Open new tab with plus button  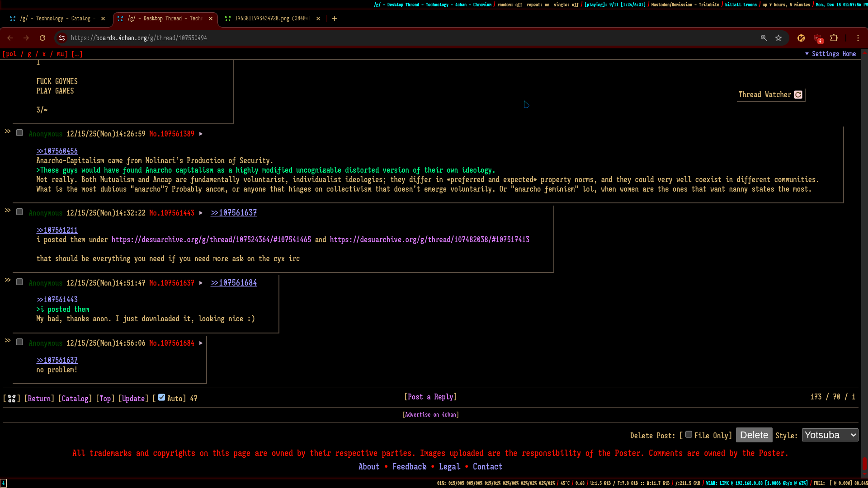[x=335, y=19]
